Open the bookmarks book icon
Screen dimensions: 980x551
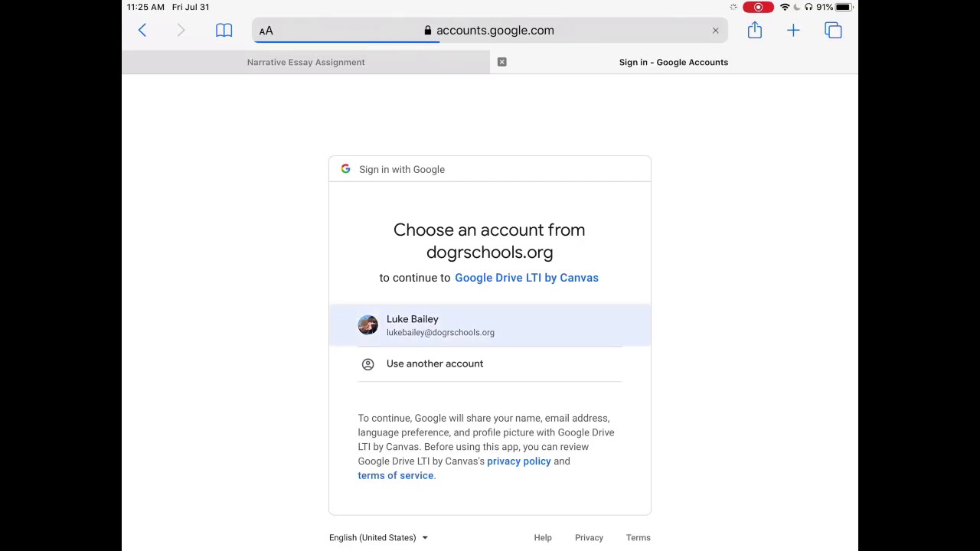[224, 31]
